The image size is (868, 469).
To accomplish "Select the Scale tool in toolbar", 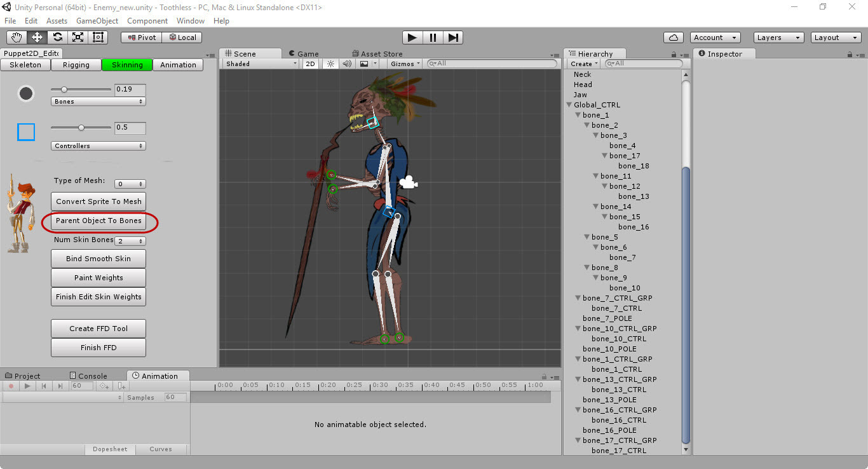I will click(x=78, y=37).
